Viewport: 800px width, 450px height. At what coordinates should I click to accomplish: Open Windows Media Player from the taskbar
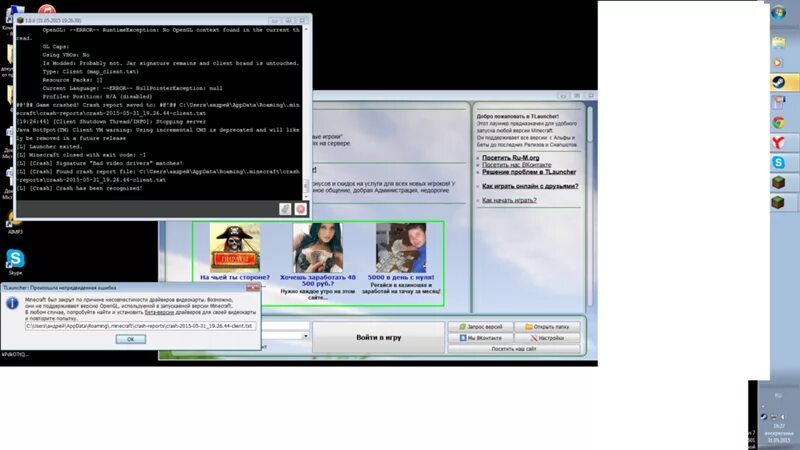coord(779,62)
